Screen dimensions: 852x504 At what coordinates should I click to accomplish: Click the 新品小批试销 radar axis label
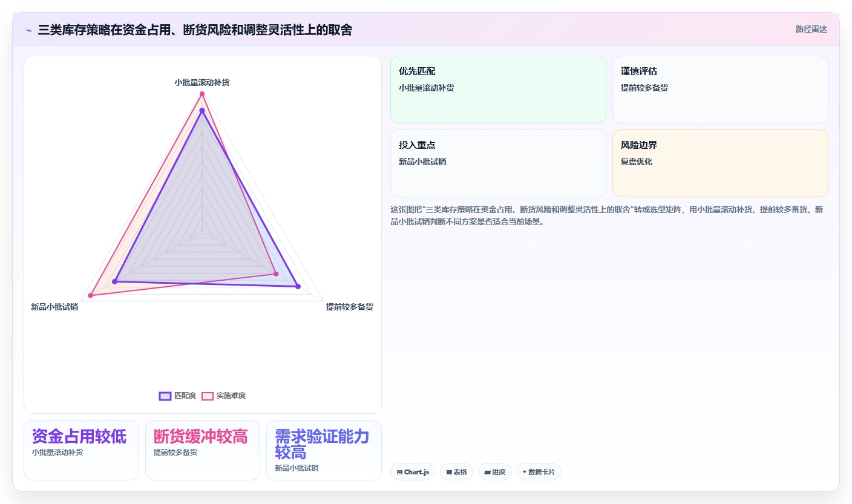[x=54, y=307]
